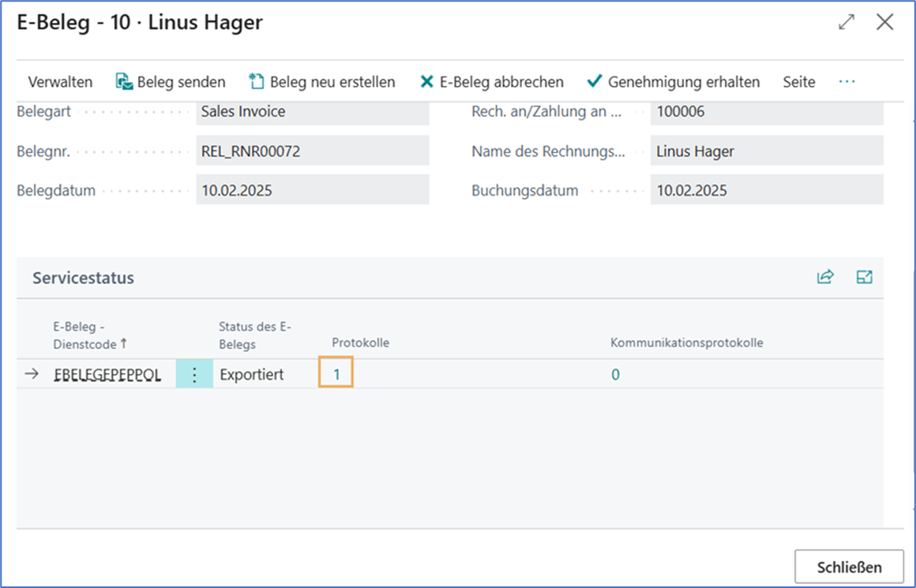Click Genehmigung erhalten checkmark action
The height and width of the screenshot is (588, 916).
tap(673, 82)
